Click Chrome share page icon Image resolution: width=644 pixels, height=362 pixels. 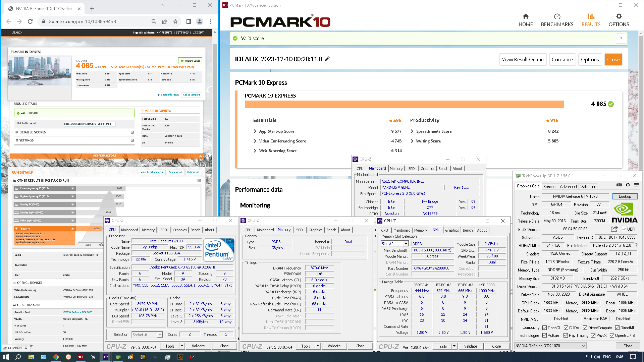[x=165, y=21]
